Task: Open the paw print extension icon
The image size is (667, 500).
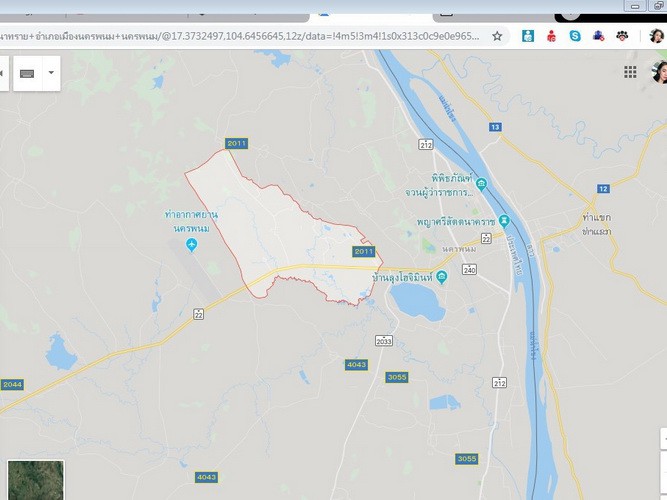Action: (622, 36)
